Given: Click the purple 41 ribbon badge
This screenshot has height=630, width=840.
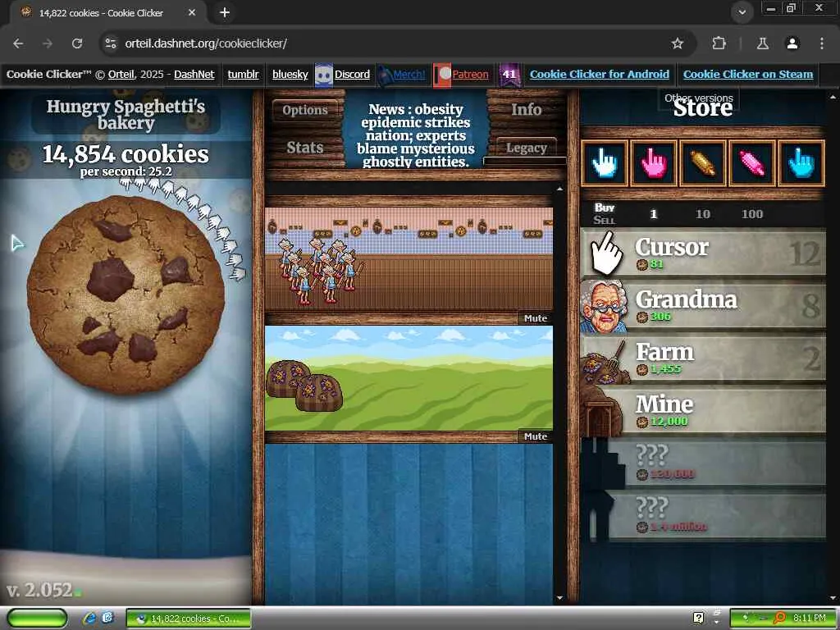Looking at the screenshot, I should click(x=509, y=75).
